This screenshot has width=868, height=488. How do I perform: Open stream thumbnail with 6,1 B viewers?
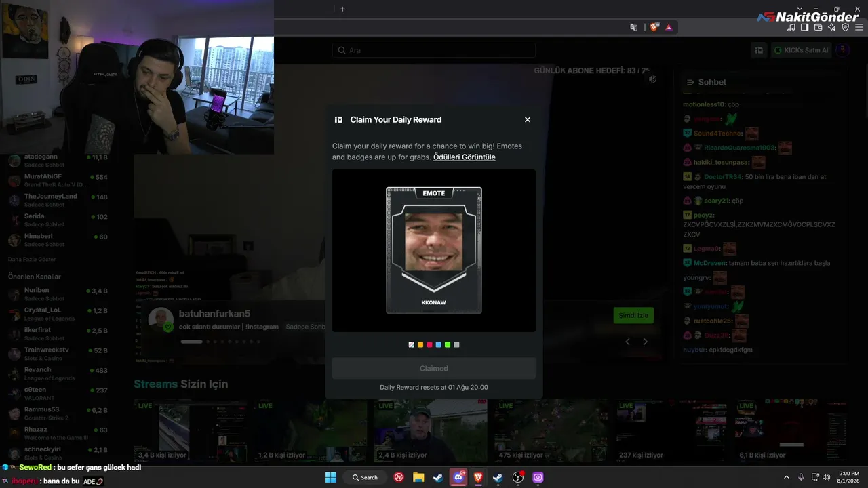pos(791,430)
